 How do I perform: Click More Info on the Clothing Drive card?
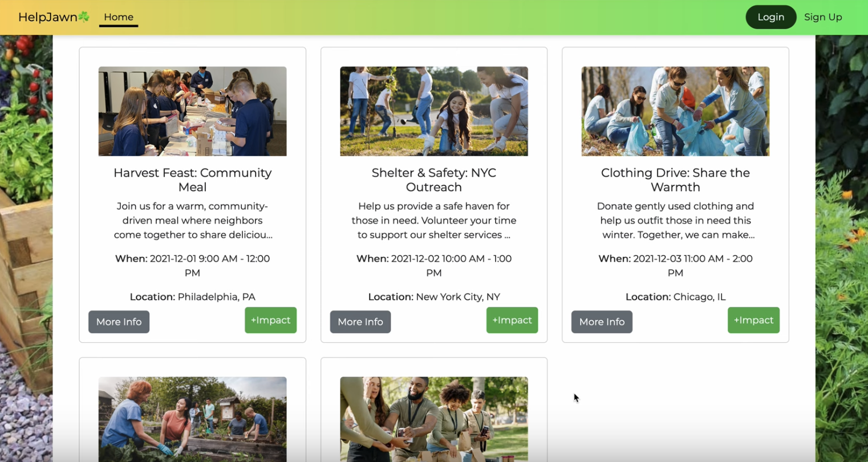(x=602, y=322)
